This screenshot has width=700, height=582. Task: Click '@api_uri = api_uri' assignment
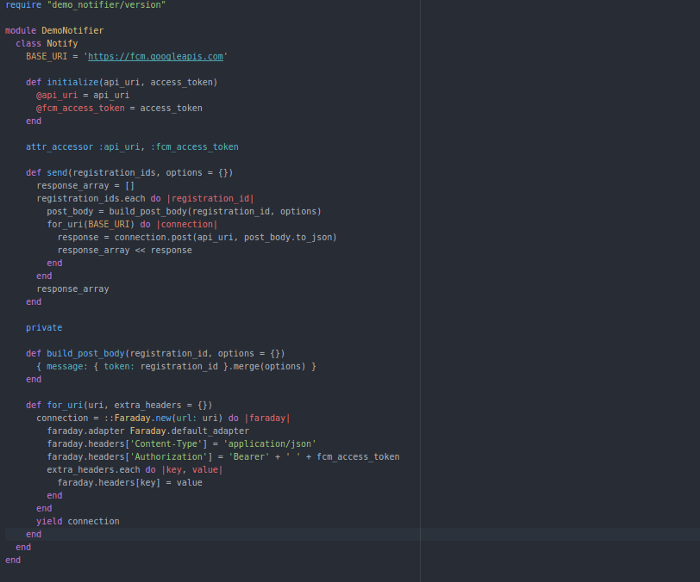[83, 95]
